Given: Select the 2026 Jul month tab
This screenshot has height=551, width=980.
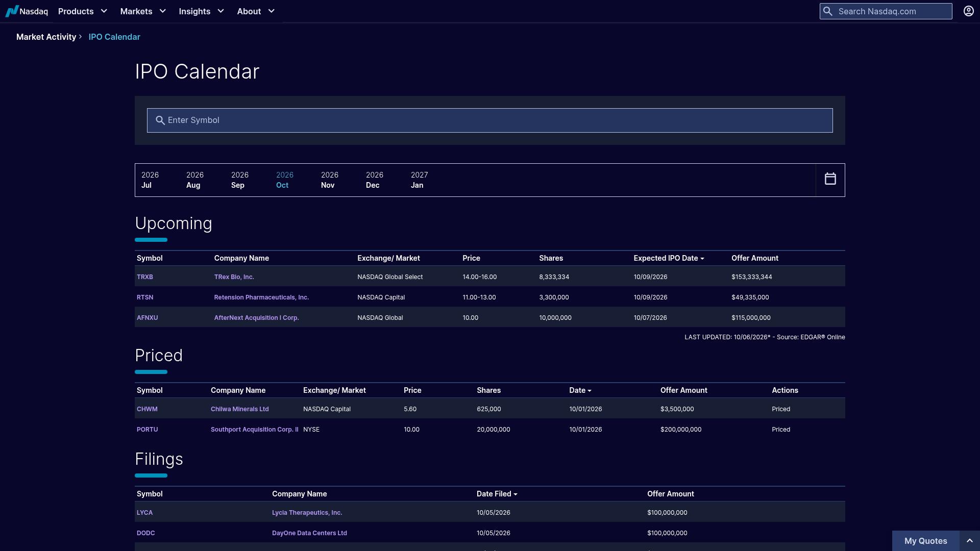Looking at the screenshot, I should [x=150, y=180].
